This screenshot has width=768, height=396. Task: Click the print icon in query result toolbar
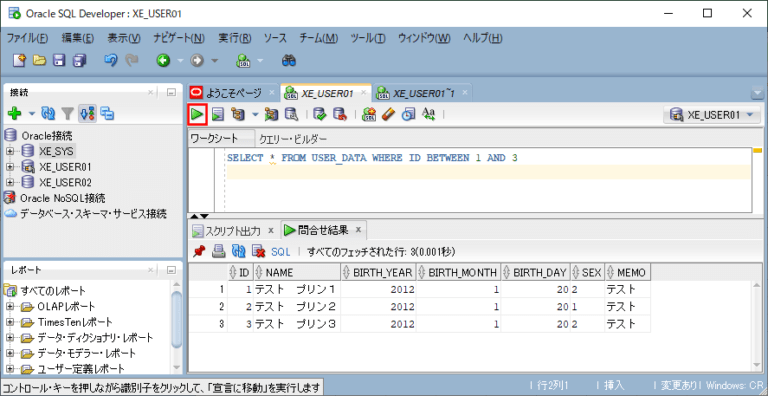click(218, 252)
